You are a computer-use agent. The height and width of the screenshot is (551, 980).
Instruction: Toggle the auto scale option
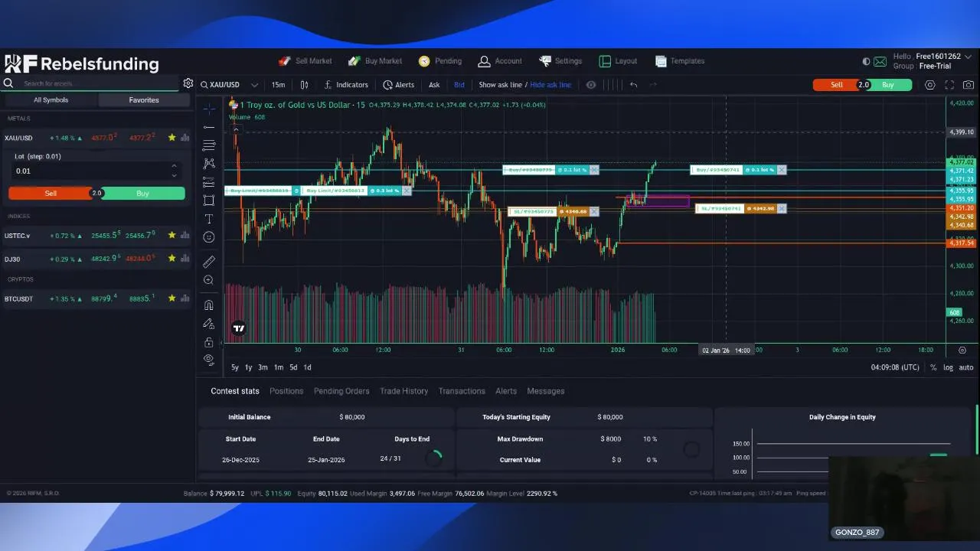(x=966, y=367)
